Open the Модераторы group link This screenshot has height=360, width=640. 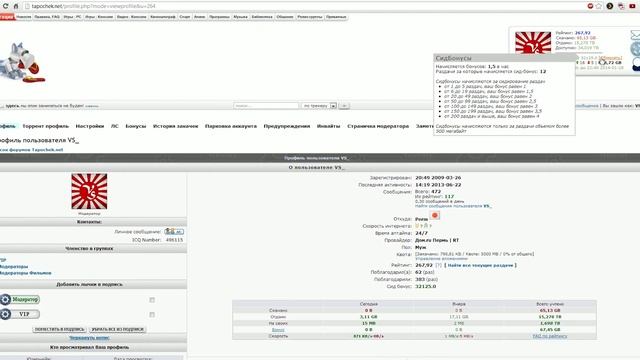click(x=14, y=267)
